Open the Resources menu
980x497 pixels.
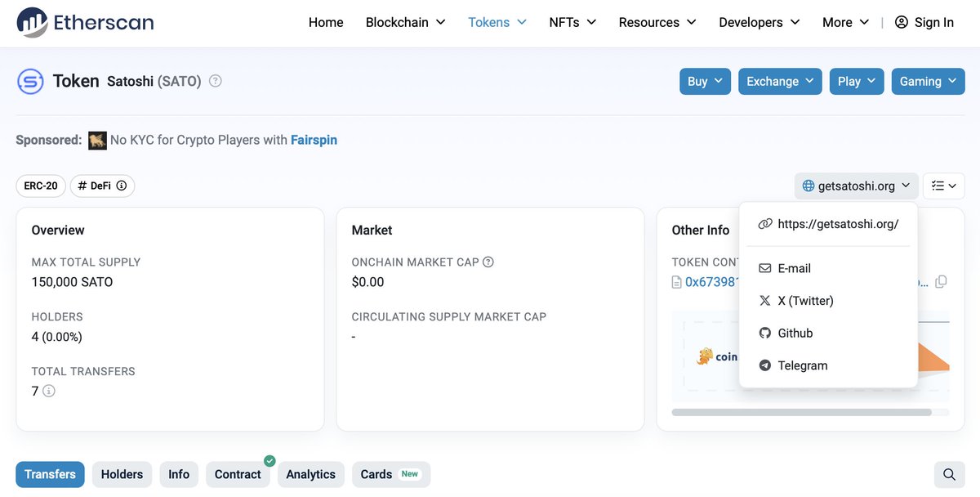click(x=657, y=22)
